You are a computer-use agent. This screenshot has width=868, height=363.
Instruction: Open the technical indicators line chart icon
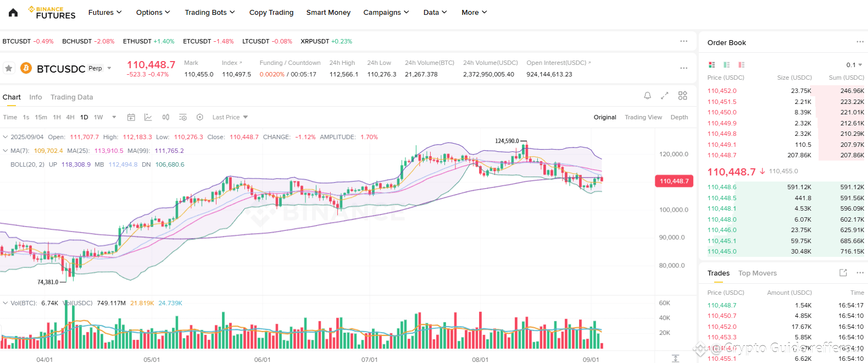point(148,117)
